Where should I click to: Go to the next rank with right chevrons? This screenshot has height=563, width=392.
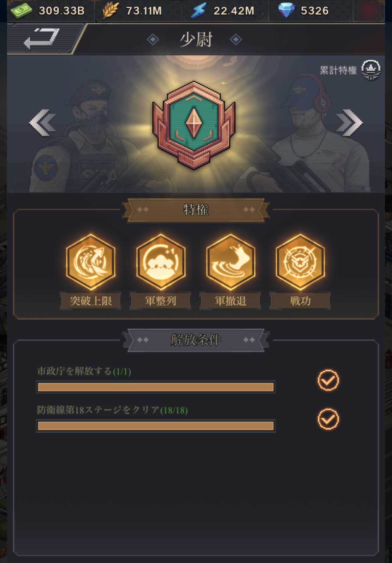pos(349,123)
